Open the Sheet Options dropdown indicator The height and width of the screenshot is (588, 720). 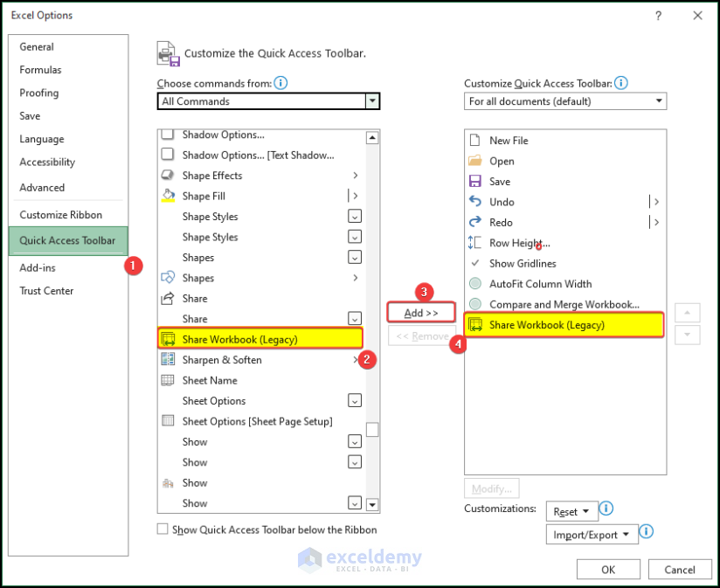(x=355, y=400)
